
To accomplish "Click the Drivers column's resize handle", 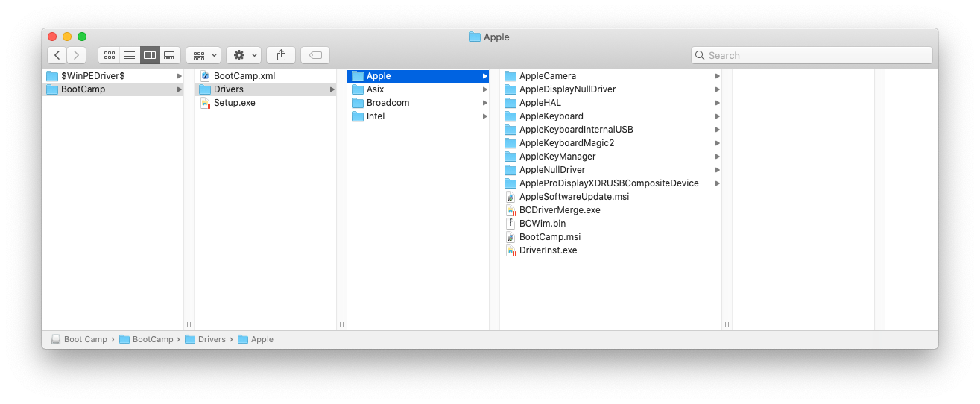I will coord(494,324).
